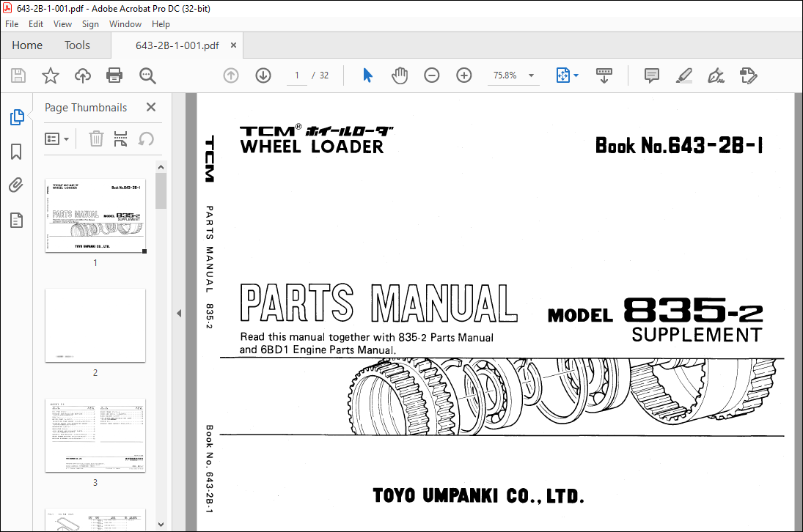
Task: Click the fit page icon
Action: 562,75
